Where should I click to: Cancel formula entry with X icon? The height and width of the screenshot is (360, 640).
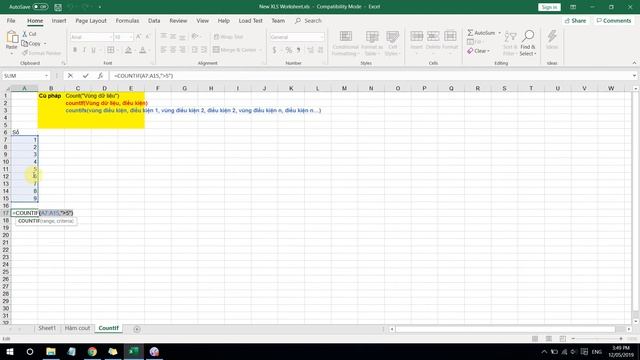[x=70, y=76]
